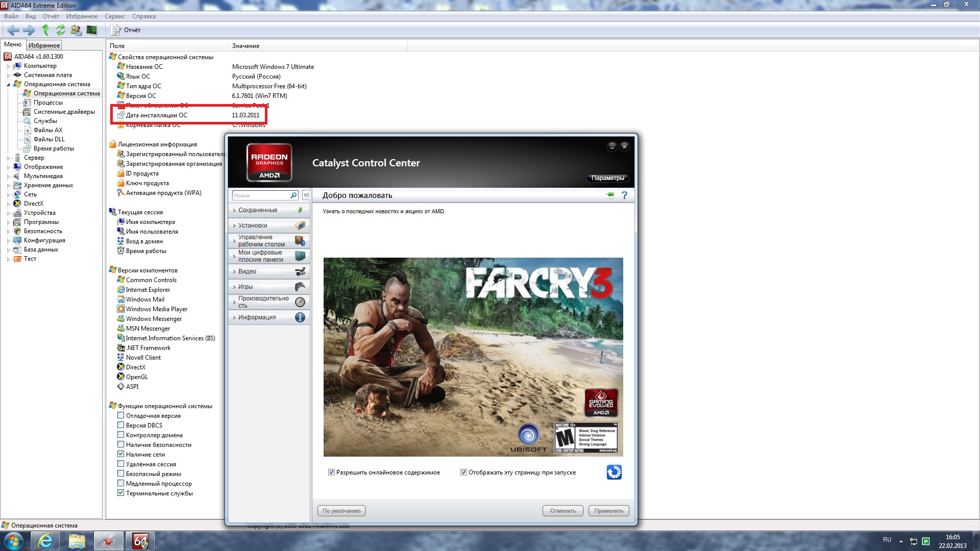The height and width of the screenshot is (551, 980).
Task: Open the Отчёт report icon in toolbar
Action: tap(116, 30)
